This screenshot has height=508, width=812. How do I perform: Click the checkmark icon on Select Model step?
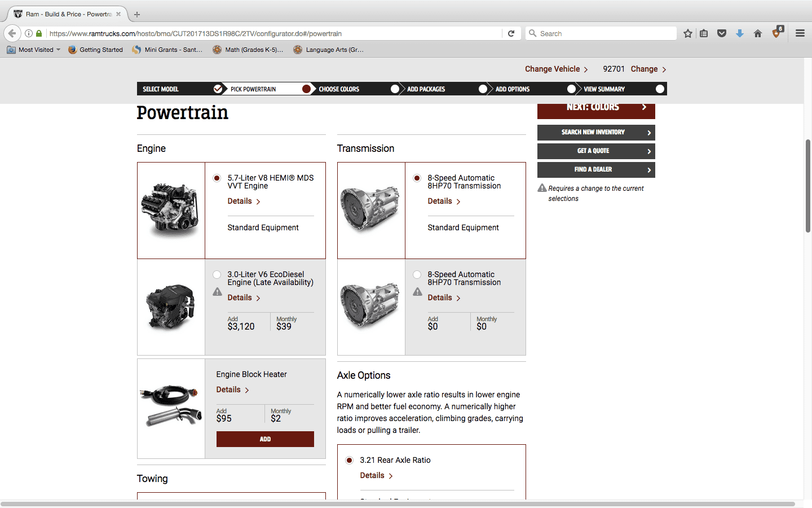[x=218, y=89]
